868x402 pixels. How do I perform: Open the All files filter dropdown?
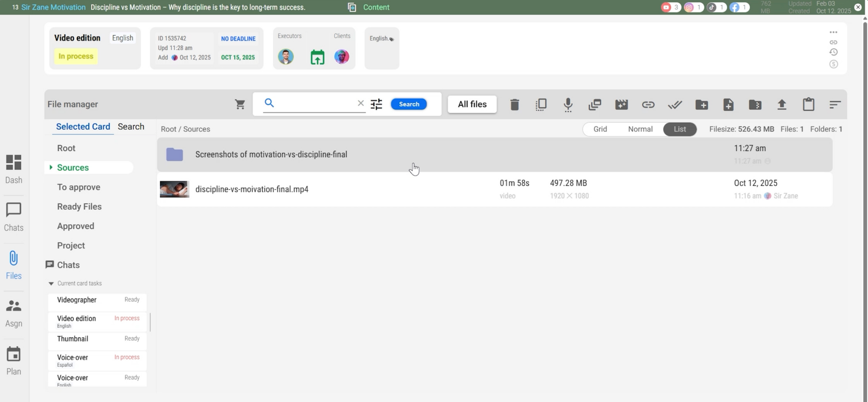(472, 104)
